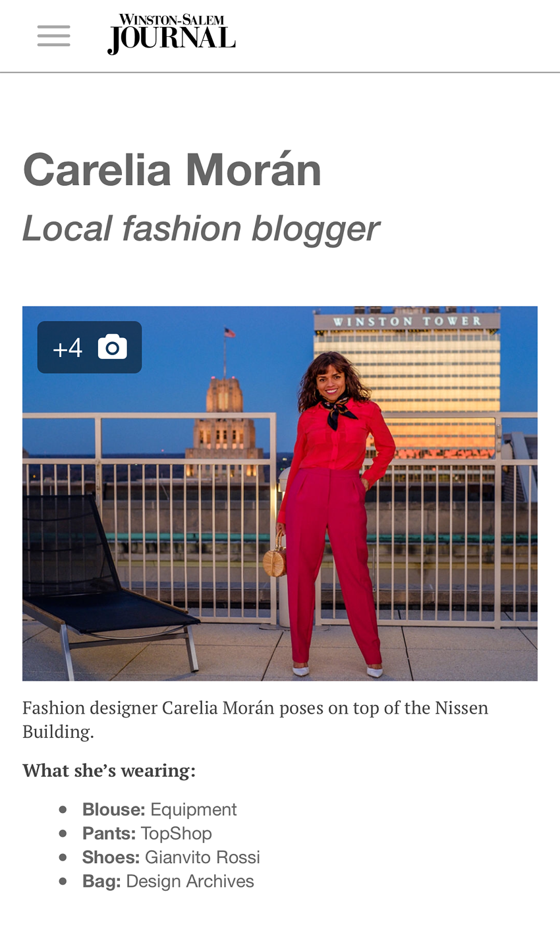Tap the Winston Tower sign in the photo
The height and width of the screenshot is (933, 560).
(408, 322)
